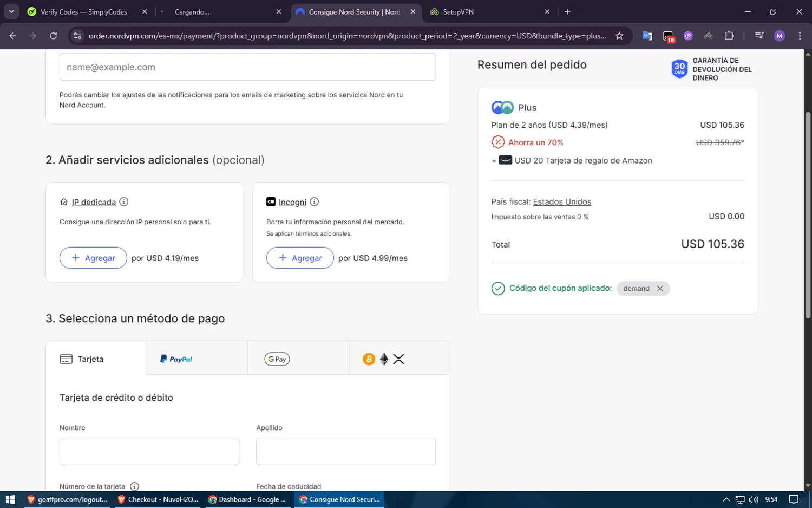This screenshot has width=812, height=508.
Task: Open the profile avatar M
Action: tap(780, 36)
